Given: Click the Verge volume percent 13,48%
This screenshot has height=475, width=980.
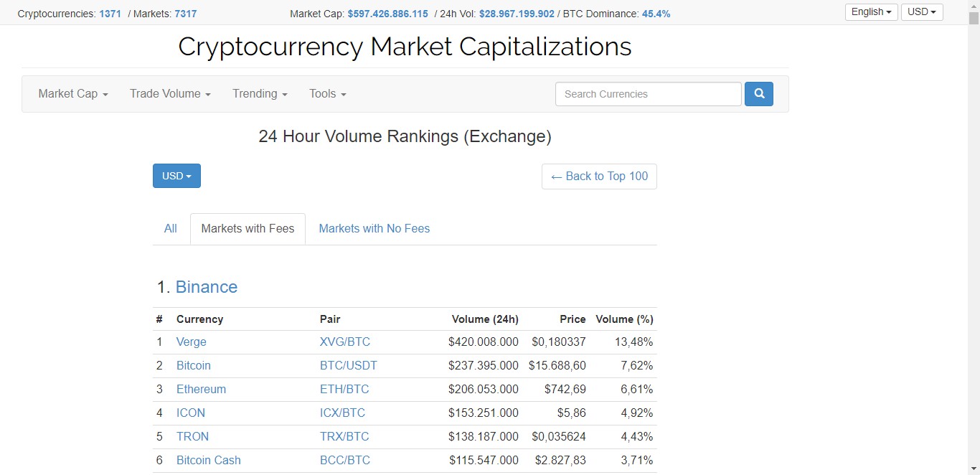Looking at the screenshot, I should pos(634,342).
